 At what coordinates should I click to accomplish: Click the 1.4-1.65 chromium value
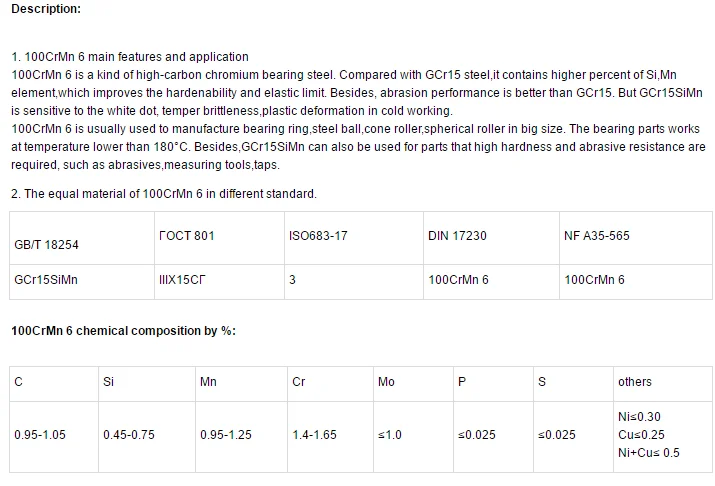point(314,434)
